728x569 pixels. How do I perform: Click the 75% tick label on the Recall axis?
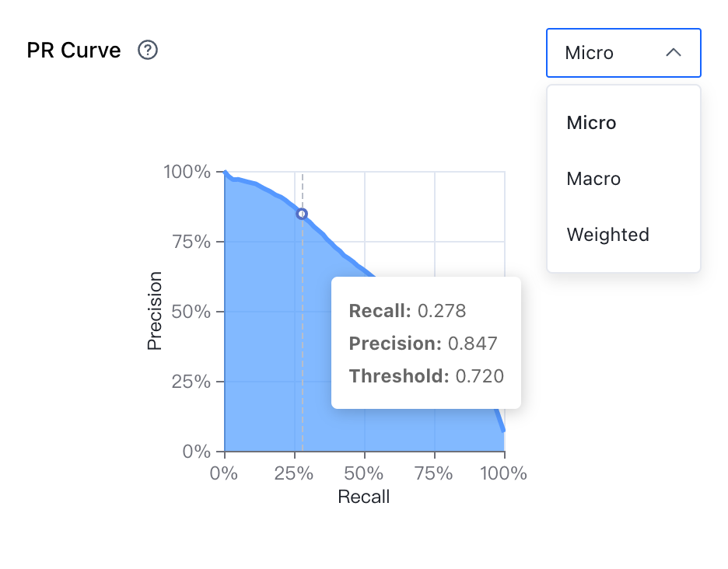(x=434, y=473)
